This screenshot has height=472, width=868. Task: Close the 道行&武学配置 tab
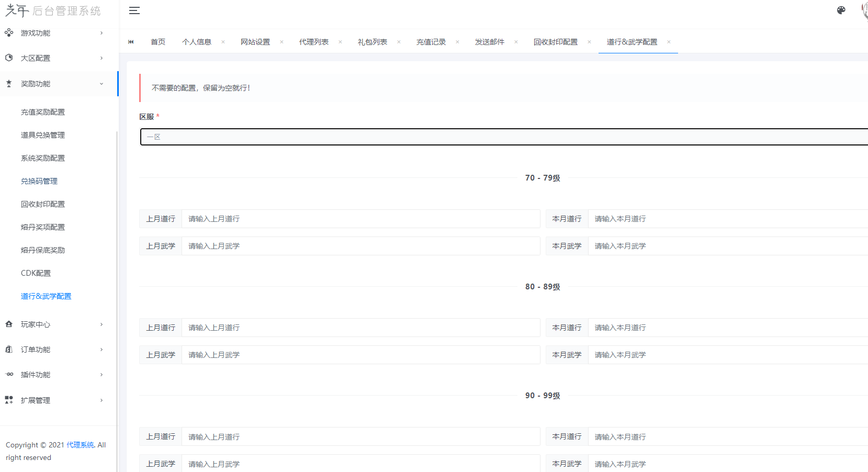tap(669, 42)
